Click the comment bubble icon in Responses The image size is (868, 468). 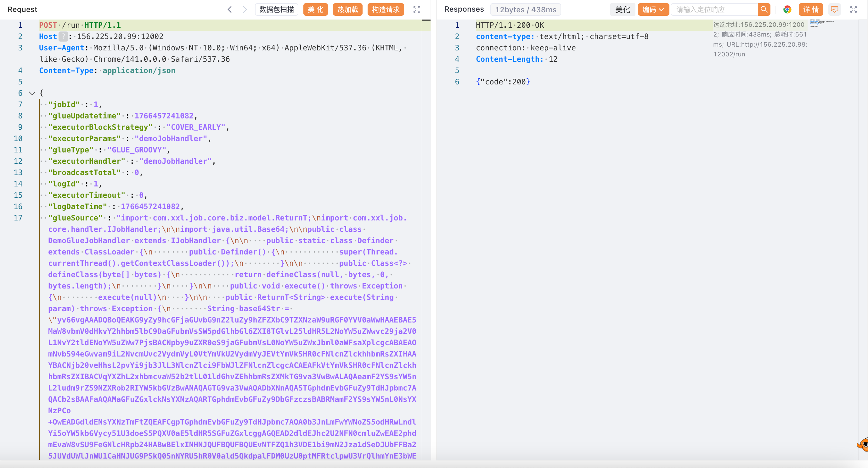[834, 9]
